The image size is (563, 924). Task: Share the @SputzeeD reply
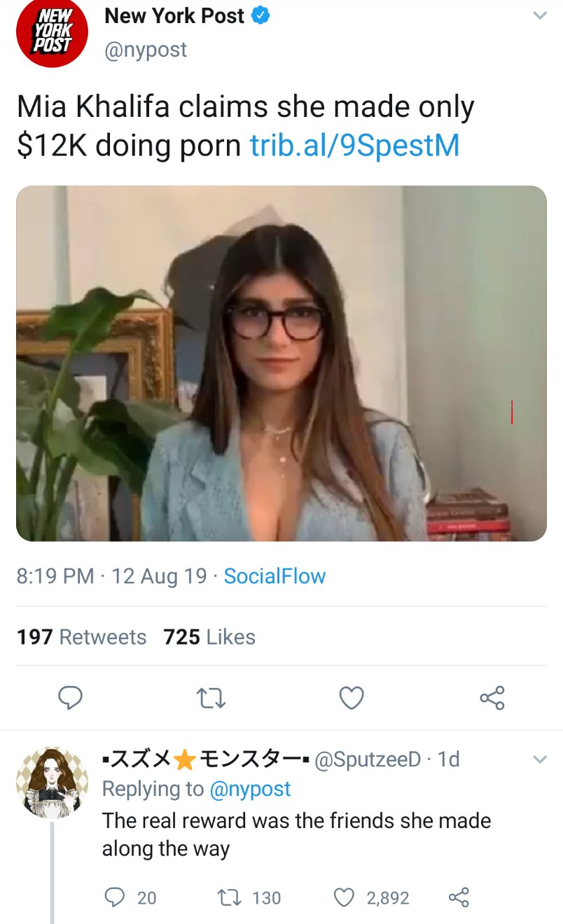[458, 897]
